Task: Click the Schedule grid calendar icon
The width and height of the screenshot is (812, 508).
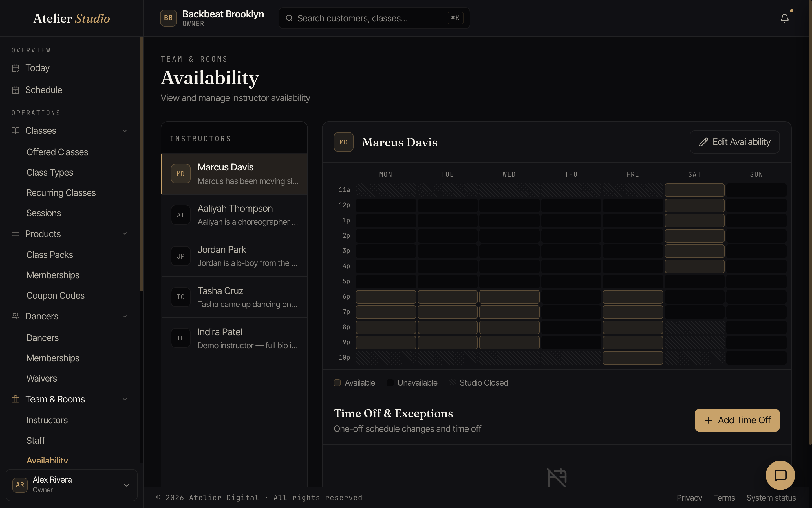Action: (x=16, y=90)
